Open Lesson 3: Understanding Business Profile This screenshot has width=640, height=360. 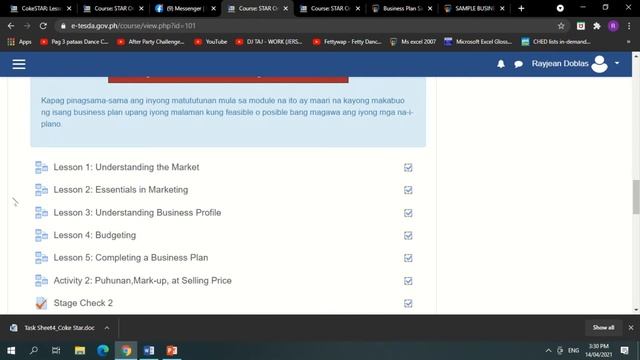point(137,213)
